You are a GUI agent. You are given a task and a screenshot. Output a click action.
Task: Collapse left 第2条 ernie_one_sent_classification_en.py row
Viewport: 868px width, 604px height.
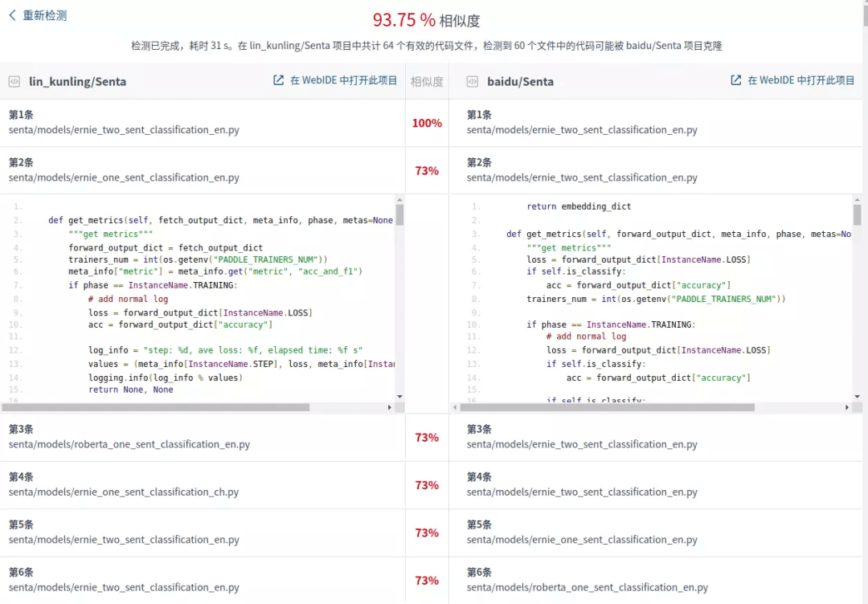(x=203, y=170)
